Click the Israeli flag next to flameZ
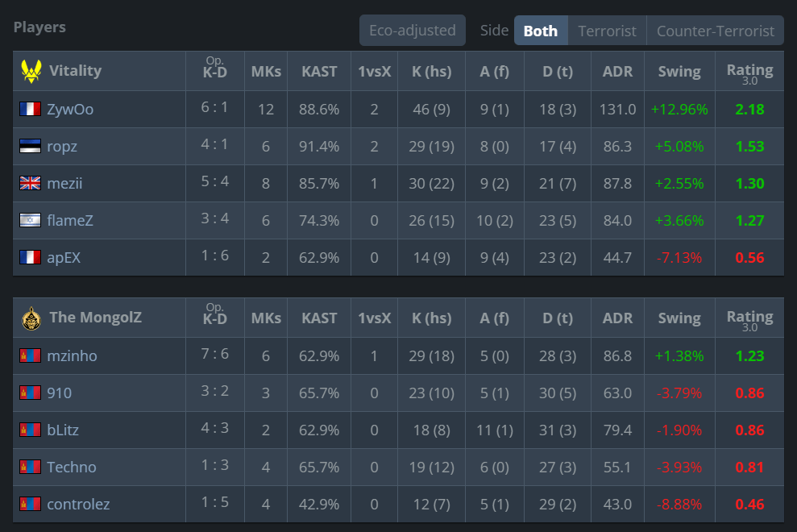Viewport: 797px width, 532px height. pos(30,220)
